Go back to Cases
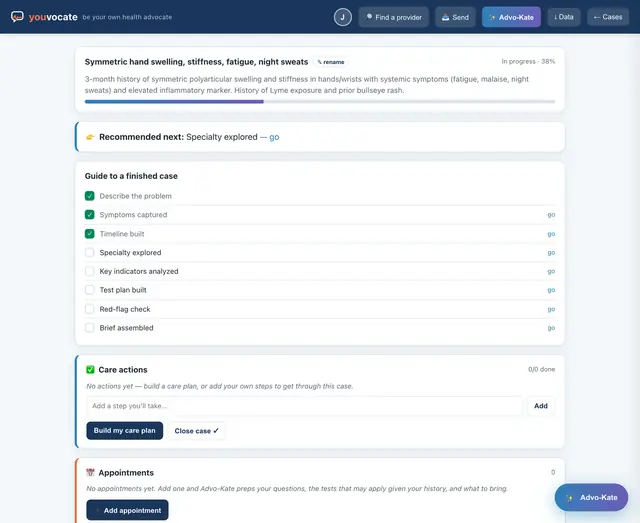Screen dimensions: 640x523 click(608, 17)
